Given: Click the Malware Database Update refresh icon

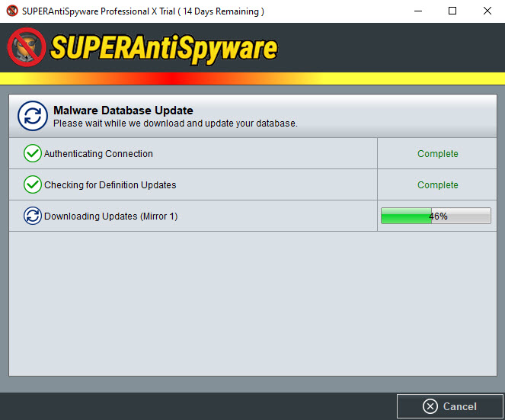Looking at the screenshot, I should pyautogui.click(x=33, y=116).
